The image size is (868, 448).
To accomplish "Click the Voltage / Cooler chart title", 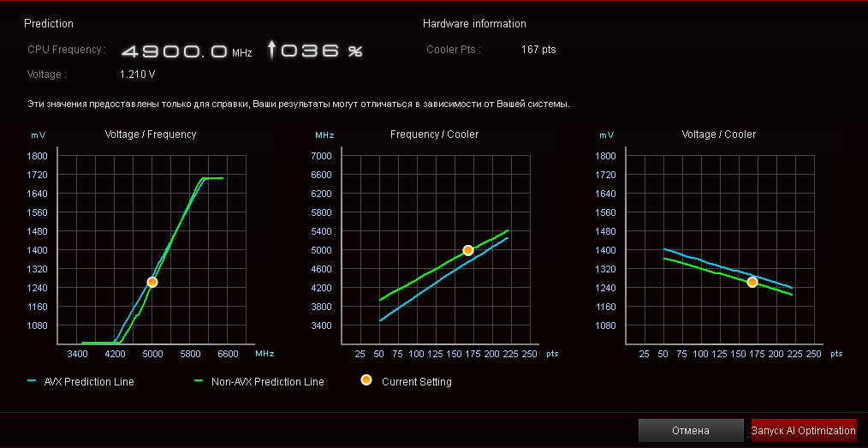I will [719, 134].
